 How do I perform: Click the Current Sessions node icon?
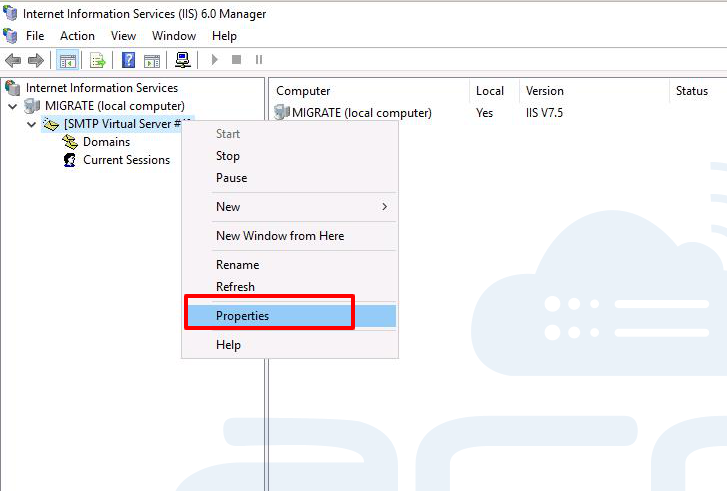(x=70, y=160)
